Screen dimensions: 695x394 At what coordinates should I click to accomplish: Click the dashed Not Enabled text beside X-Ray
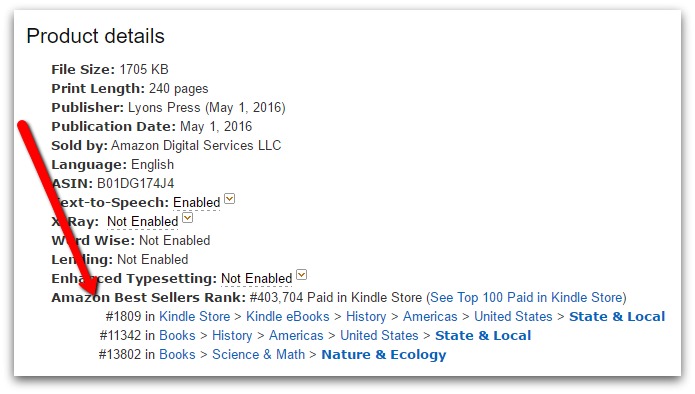(x=143, y=222)
